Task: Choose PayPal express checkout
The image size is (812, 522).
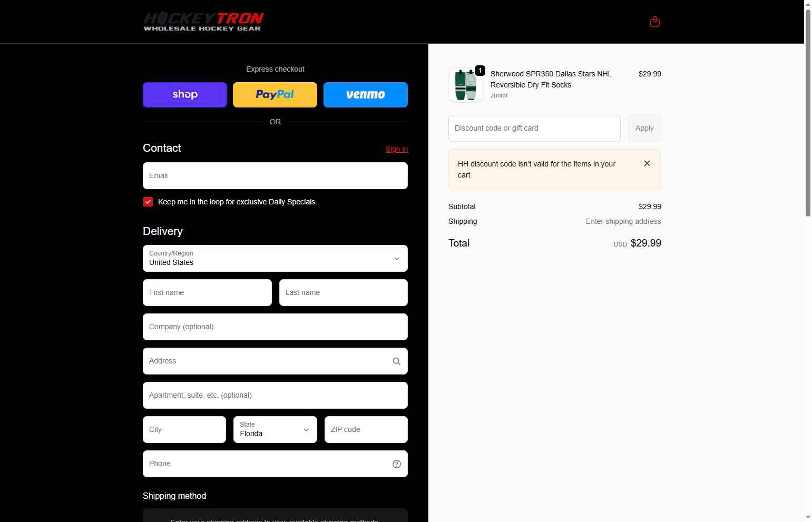Action: click(x=275, y=95)
